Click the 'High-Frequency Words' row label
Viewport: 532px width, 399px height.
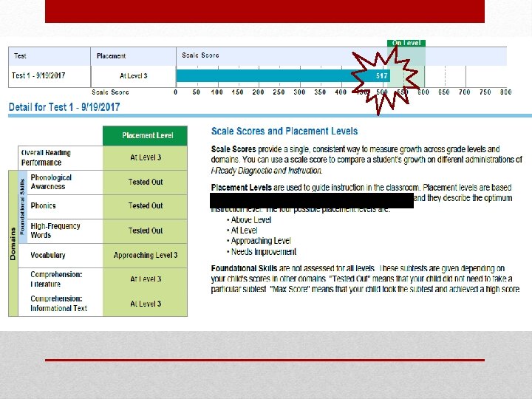55,231
